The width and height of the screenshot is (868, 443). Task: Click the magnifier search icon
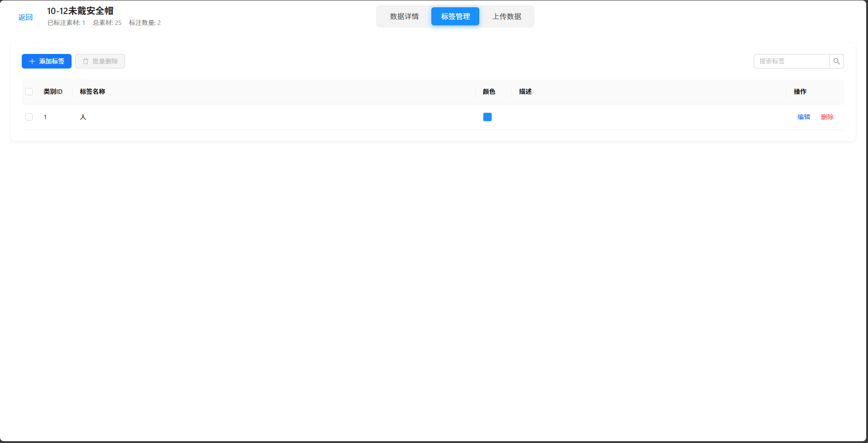tap(837, 61)
